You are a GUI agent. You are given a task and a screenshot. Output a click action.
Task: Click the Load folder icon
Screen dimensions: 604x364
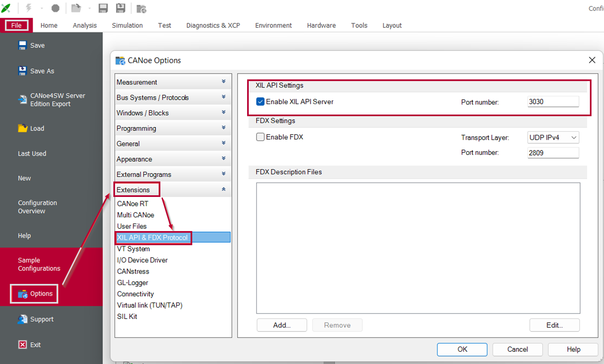point(23,128)
